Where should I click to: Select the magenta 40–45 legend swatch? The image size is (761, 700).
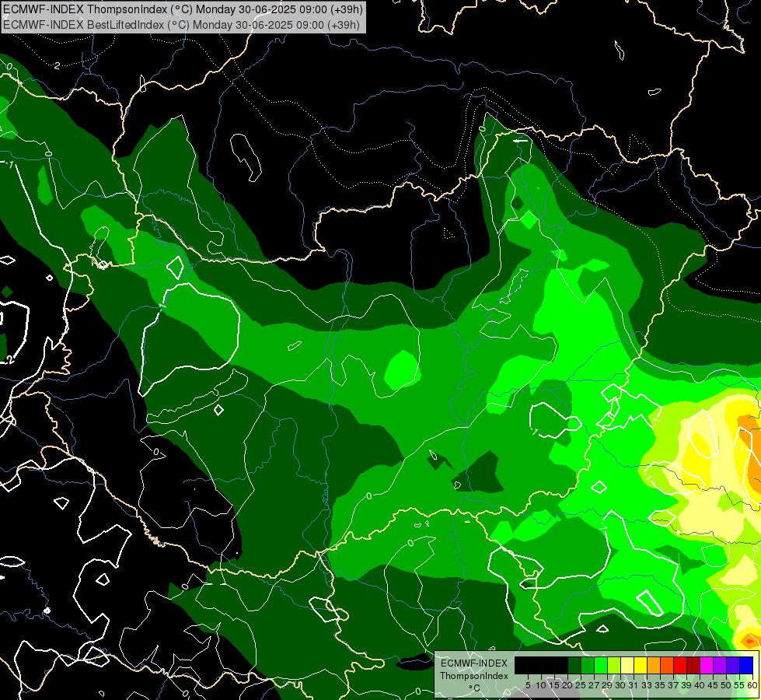pos(707,665)
